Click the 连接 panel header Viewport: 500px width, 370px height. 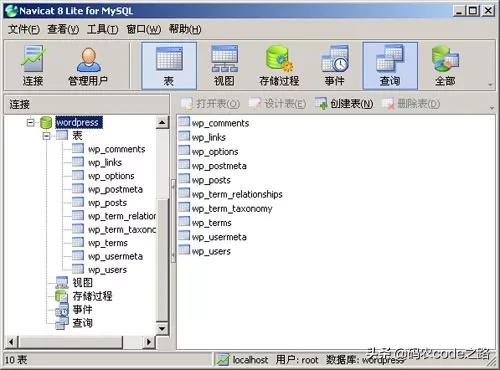87,105
